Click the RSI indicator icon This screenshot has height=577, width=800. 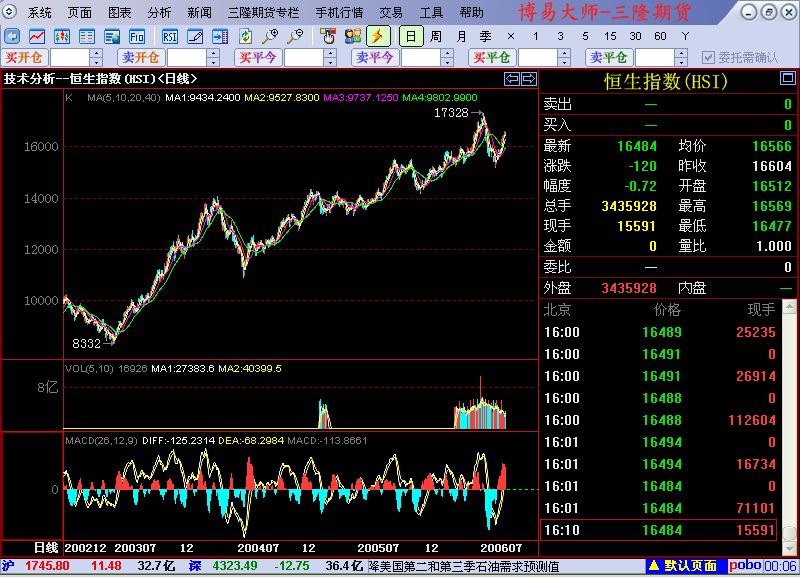point(170,36)
